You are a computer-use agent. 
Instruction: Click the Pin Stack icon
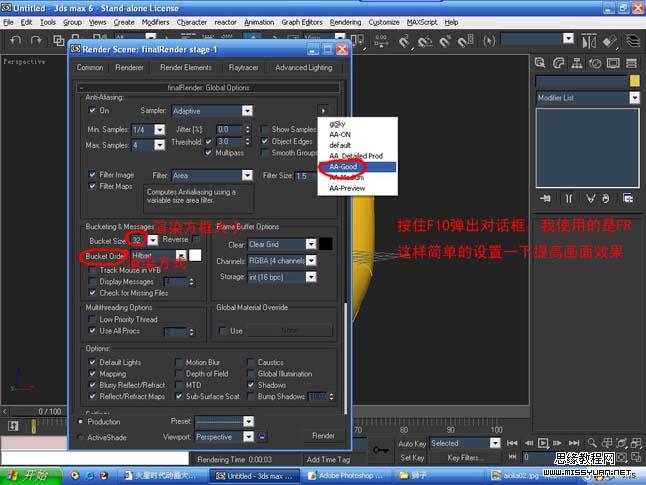pyautogui.click(x=545, y=199)
